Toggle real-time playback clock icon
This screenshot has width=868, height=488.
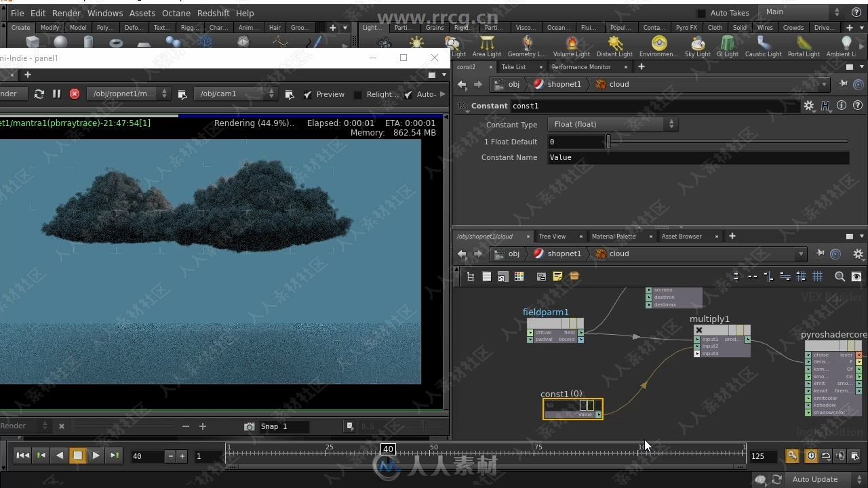(811, 456)
